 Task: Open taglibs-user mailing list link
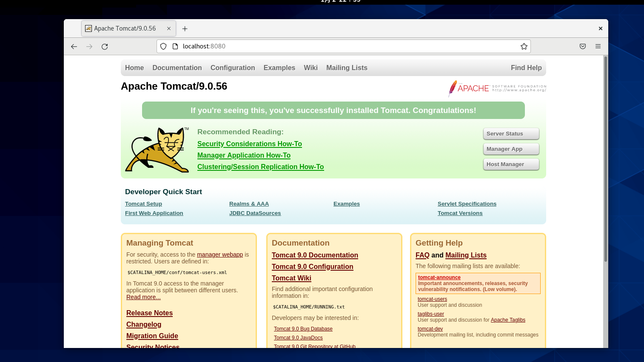(431, 314)
